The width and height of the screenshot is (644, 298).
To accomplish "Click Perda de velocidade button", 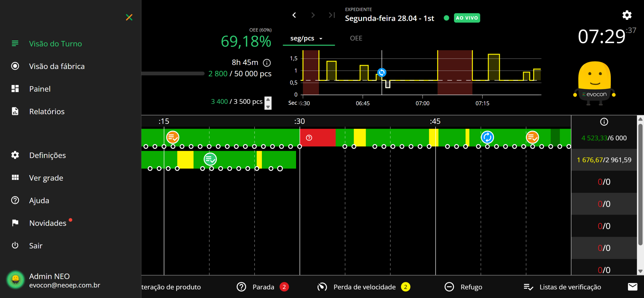I will pos(364,287).
